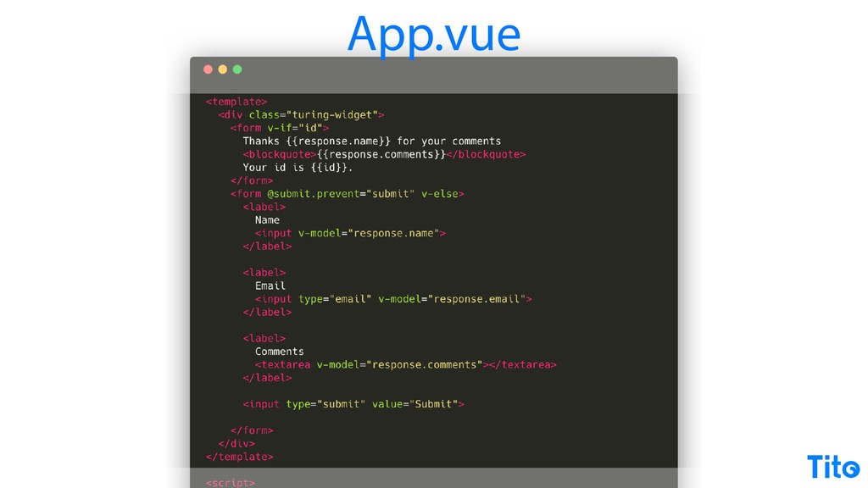This screenshot has width=868, height=488.
Task: Select the div class="turing-widget" line
Action: tap(301, 115)
